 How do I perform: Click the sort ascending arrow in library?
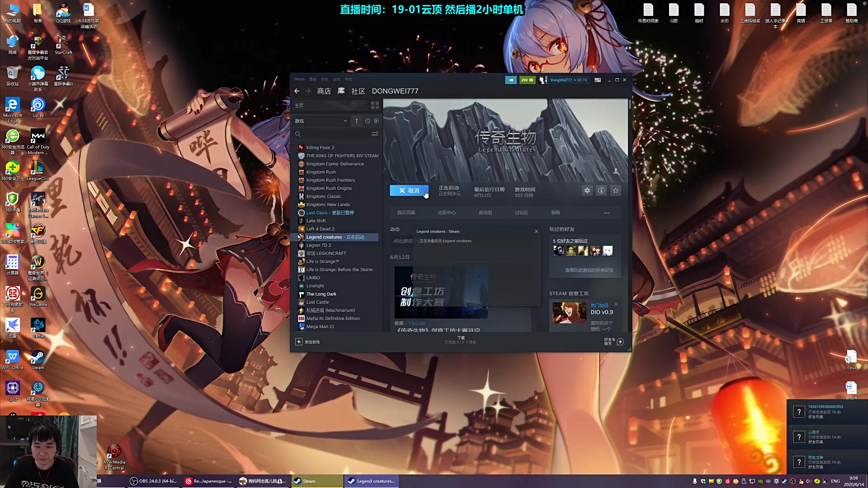357,121
